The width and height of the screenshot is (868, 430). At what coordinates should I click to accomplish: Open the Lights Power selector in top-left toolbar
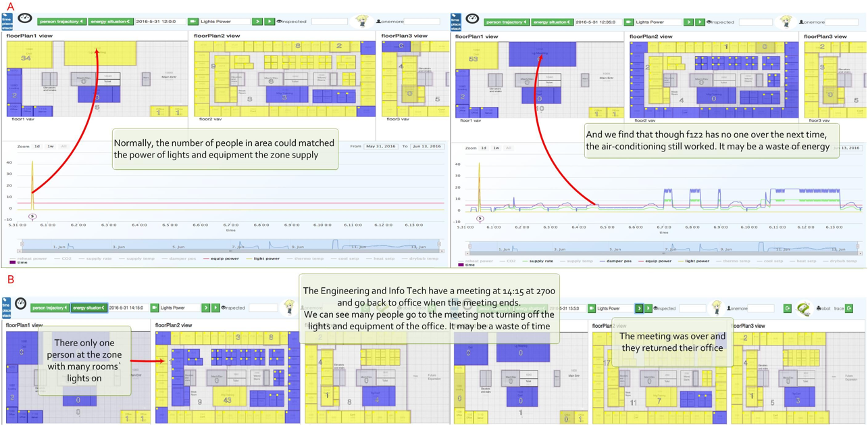click(224, 22)
